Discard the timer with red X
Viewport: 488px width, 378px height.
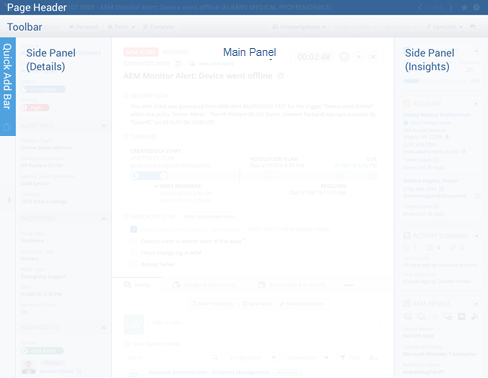[x=373, y=57]
